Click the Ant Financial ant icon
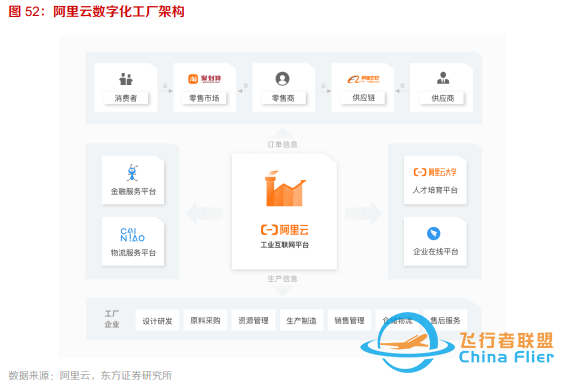 click(133, 173)
